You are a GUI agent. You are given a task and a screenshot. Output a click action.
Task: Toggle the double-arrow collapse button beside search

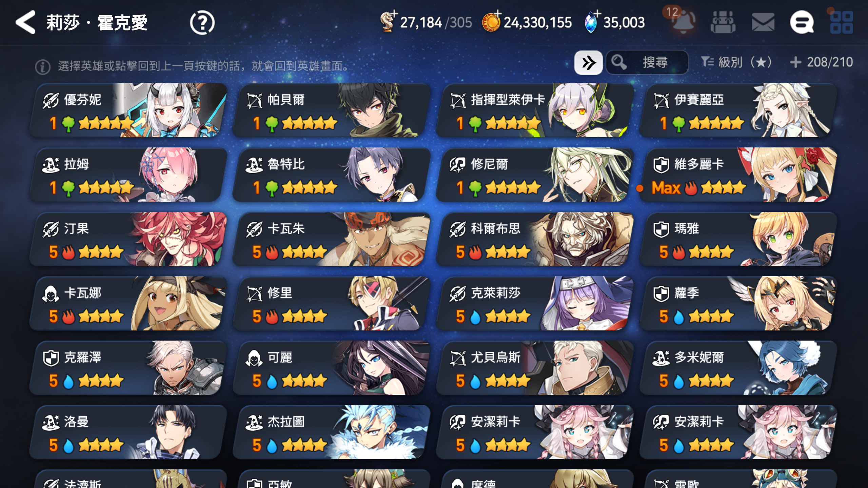coord(588,63)
